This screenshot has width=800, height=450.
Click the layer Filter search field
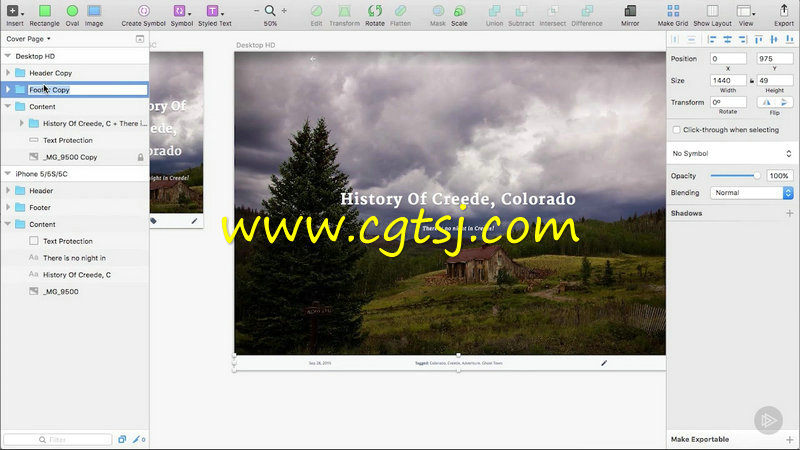58,439
